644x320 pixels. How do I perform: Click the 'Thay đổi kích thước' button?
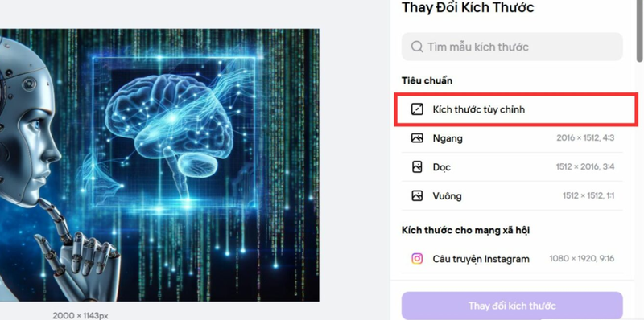[512, 306]
